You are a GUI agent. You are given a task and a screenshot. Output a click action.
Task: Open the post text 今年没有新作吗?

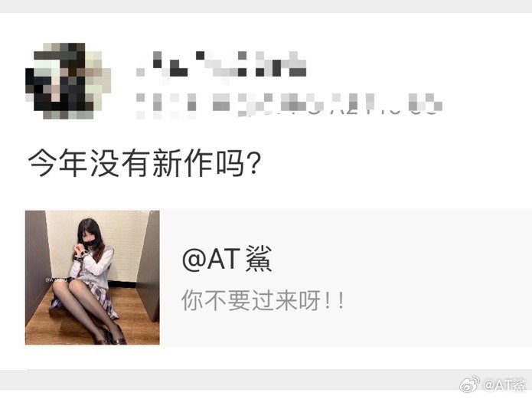pos(144,164)
